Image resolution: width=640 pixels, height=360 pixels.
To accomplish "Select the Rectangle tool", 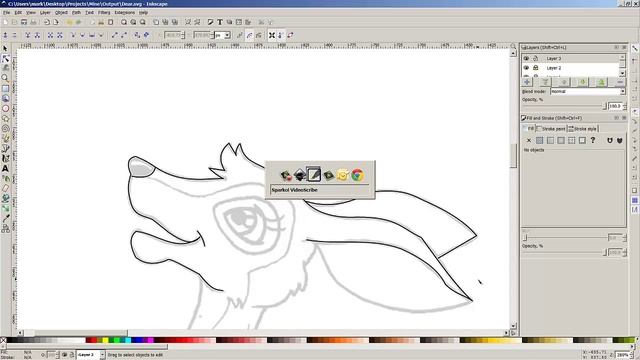I will [x=5, y=89].
